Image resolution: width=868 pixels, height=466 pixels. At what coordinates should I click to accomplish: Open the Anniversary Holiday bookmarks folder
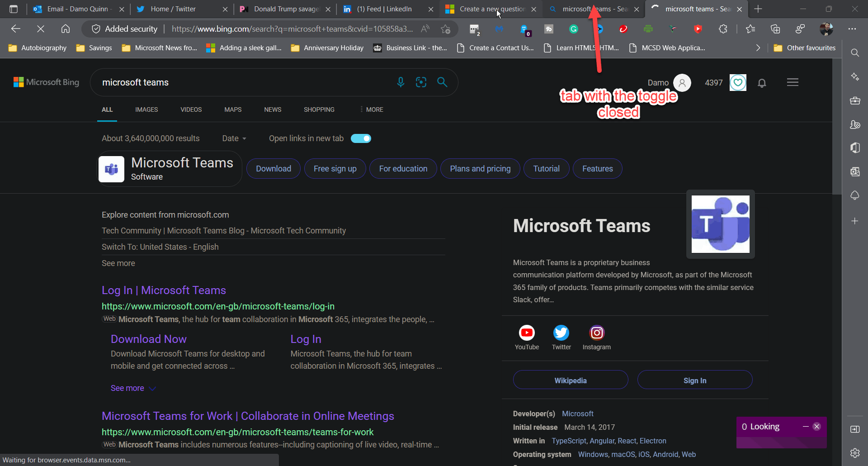coord(327,48)
